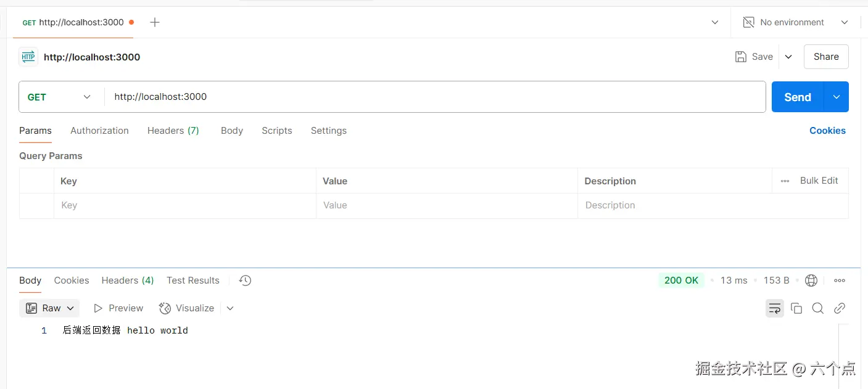The width and height of the screenshot is (868, 389).
Task: Click the query param Value input cell
Action: (447, 205)
